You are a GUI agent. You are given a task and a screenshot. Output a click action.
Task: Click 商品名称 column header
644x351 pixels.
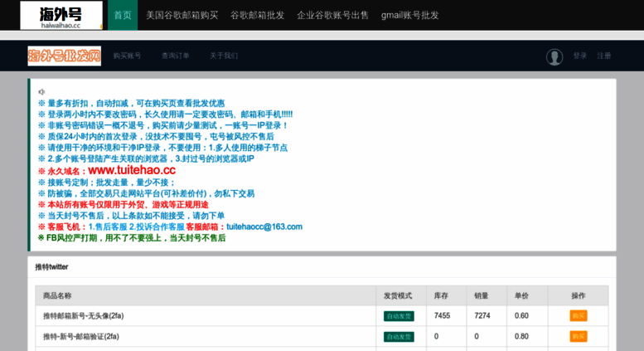(57, 295)
